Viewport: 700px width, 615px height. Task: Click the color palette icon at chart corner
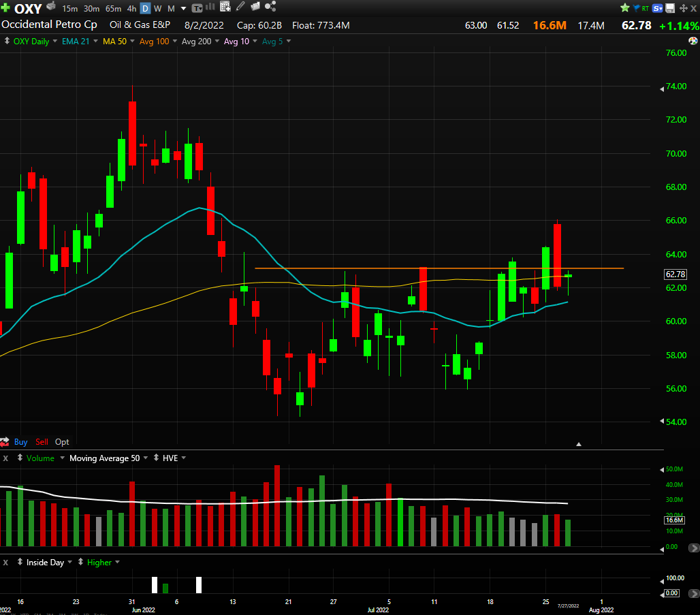click(693, 41)
